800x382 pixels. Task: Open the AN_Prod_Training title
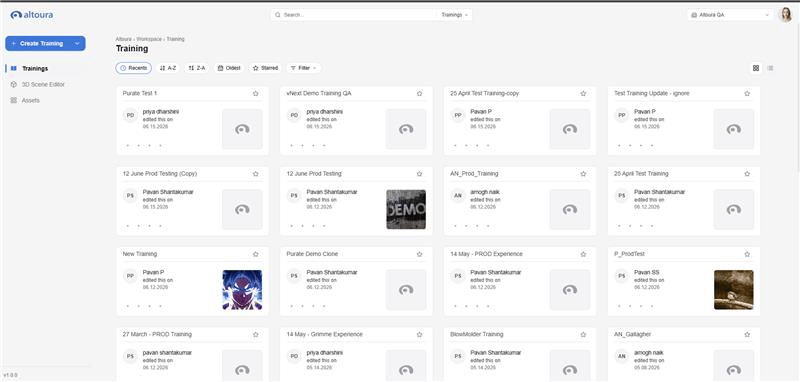pos(474,174)
